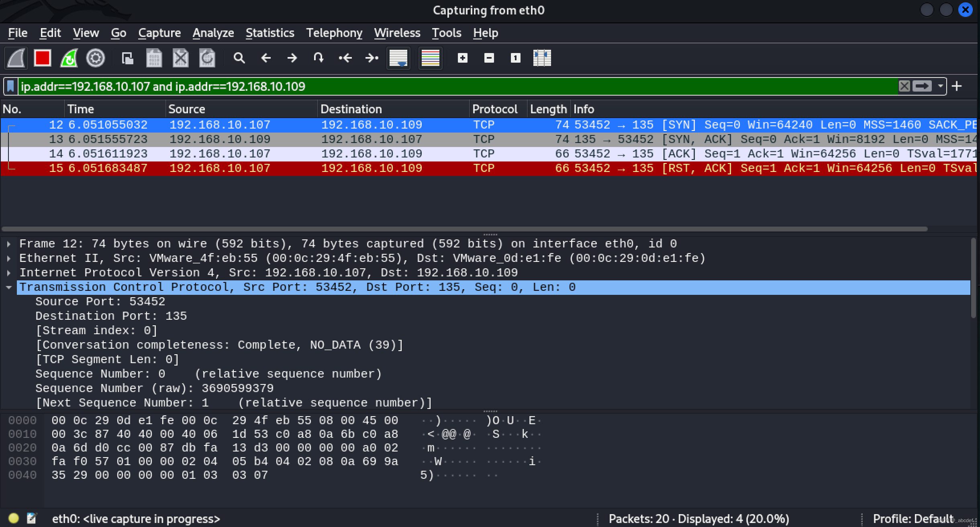The width and height of the screenshot is (980, 527).
Task: Click the display filter bookmark icon
Action: click(10, 86)
